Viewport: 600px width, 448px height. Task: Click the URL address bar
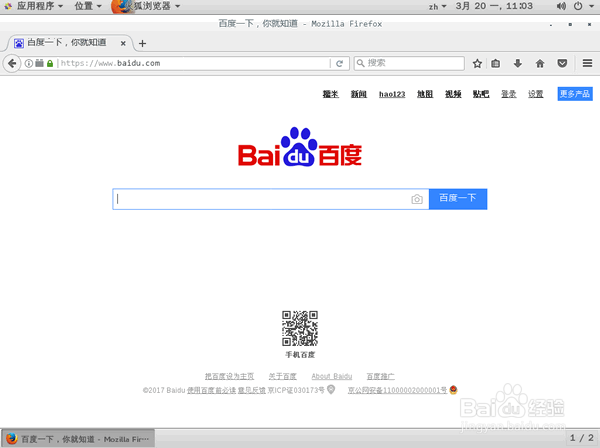(x=193, y=63)
